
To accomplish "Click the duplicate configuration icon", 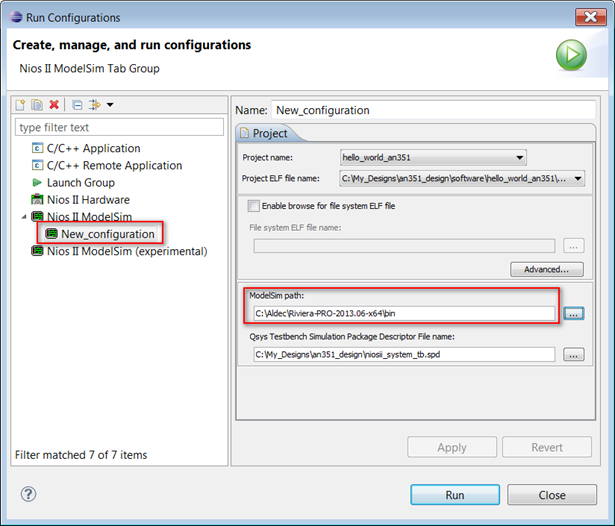I will pyautogui.click(x=37, y=104).
